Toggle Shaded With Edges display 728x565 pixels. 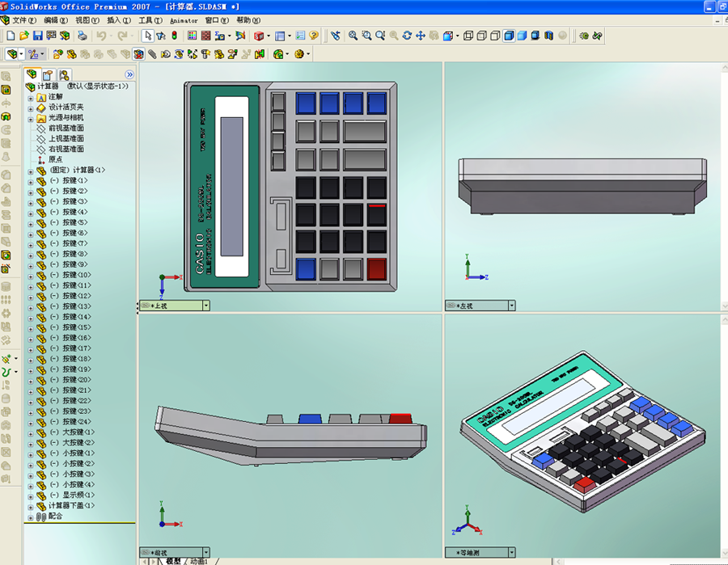tap(509, 36)
